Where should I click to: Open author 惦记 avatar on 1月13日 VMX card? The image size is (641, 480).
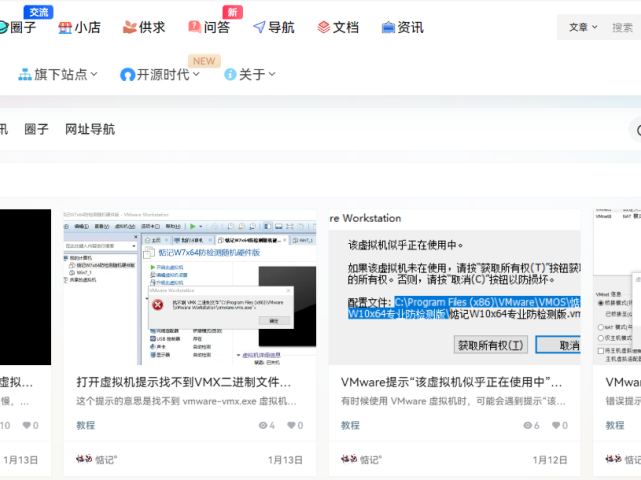(x=84, y=459)
